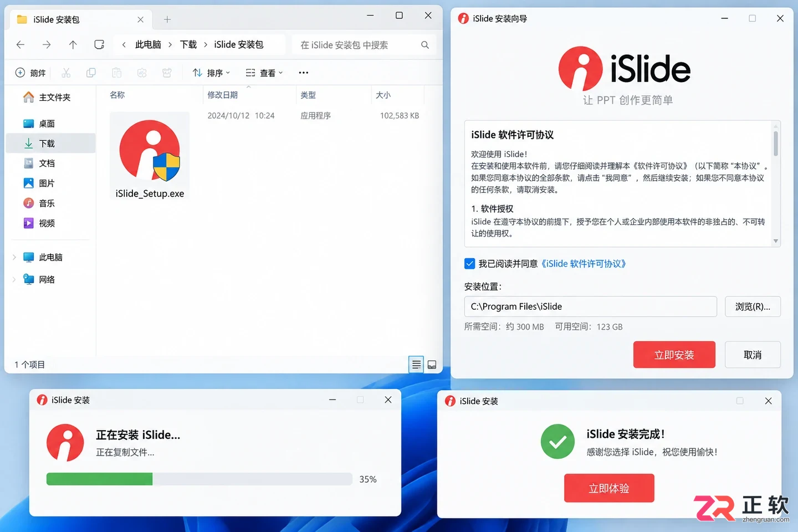Click the circled plus New icon in toolbar
Screen dimensions: 798x532
point(20,73)
